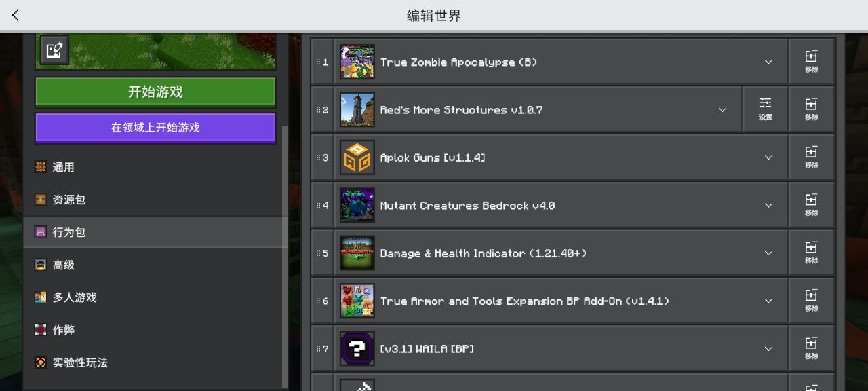Image resolution: width=868 pixels, height=391 pixels.
Task: Expand [v3.1] WAILA [BP] details
Action: 768,349
